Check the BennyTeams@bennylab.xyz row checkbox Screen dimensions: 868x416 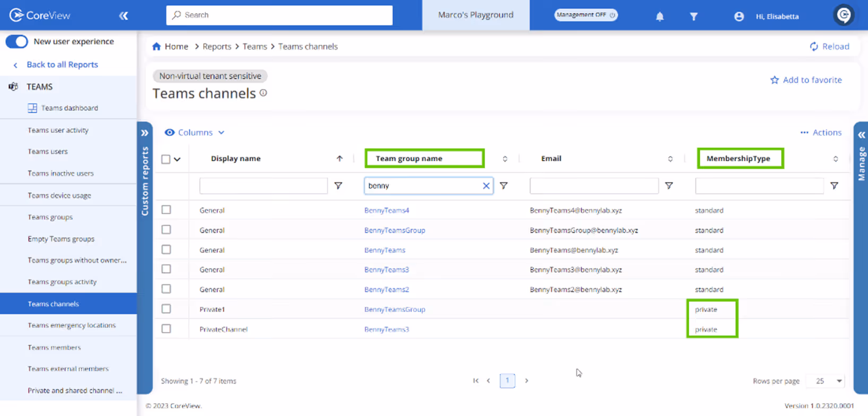coord(166,249)
